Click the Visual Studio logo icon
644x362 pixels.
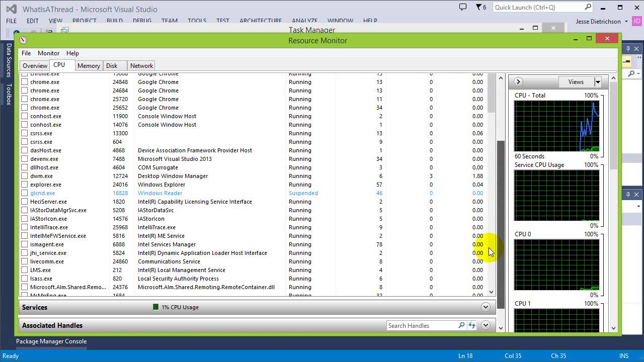click(11, 9)
